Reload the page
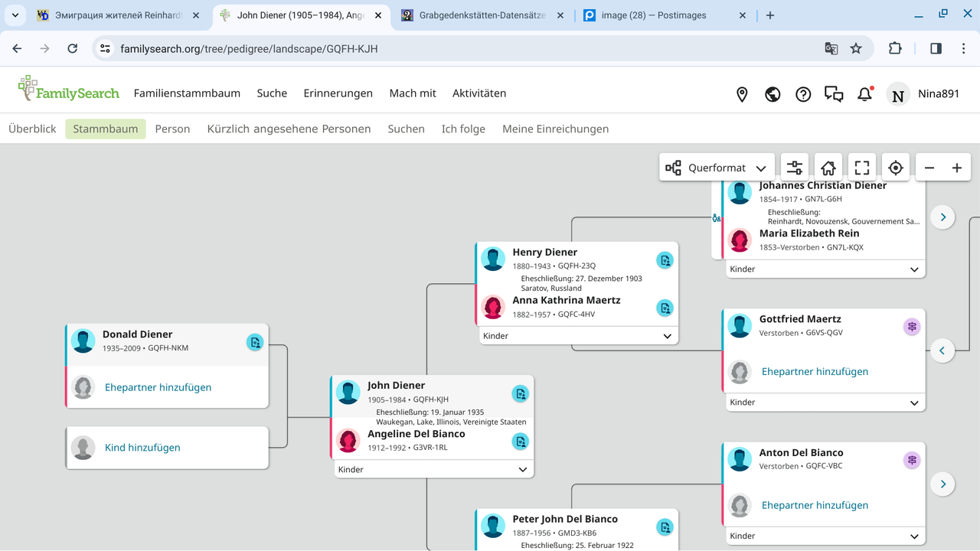 click(x=72, y=48)
